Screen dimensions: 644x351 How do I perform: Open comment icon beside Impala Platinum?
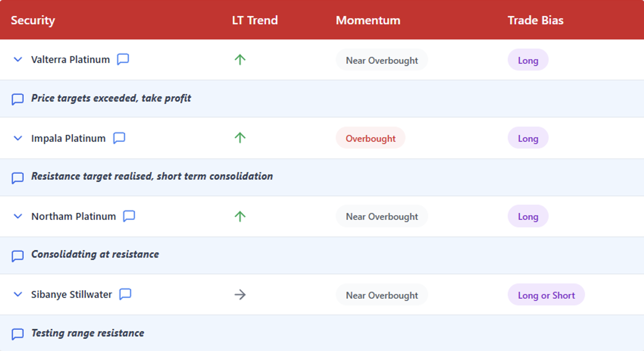(119, 138)
